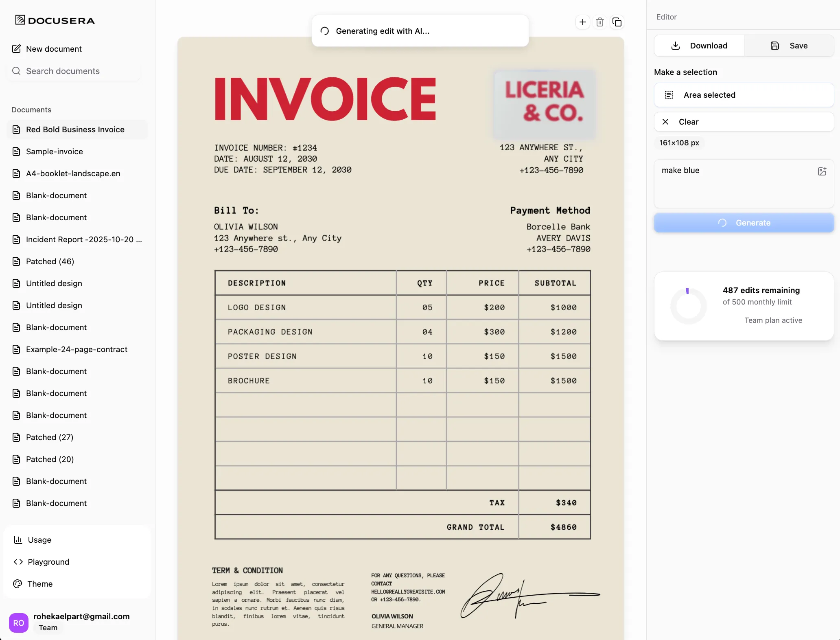
Task: Click the search magnifier icon
Action: [16, 71]
